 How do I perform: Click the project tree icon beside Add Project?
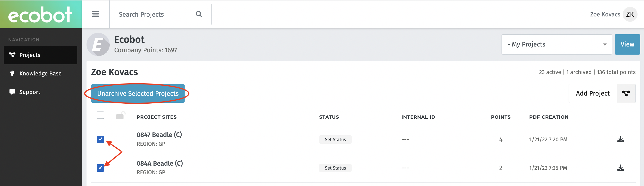(x=626, y=93)
